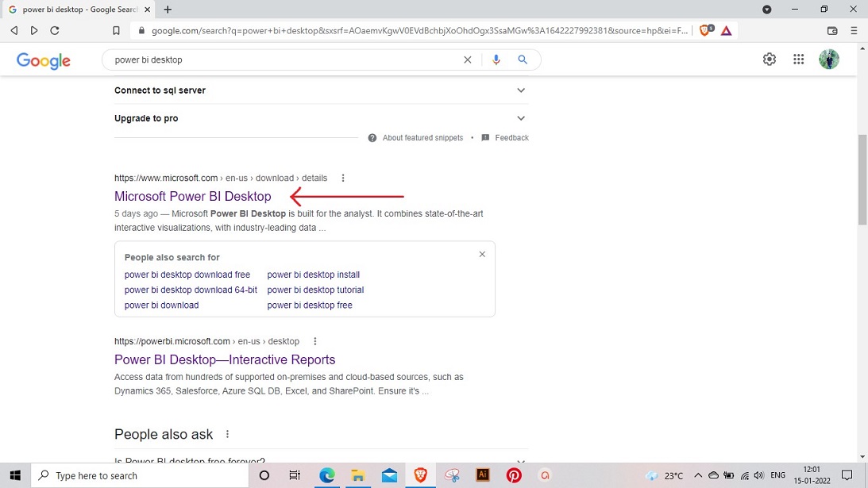Open People also ask options dots
This screenshot has width=868, height=488.
click(x=227, y=434)
